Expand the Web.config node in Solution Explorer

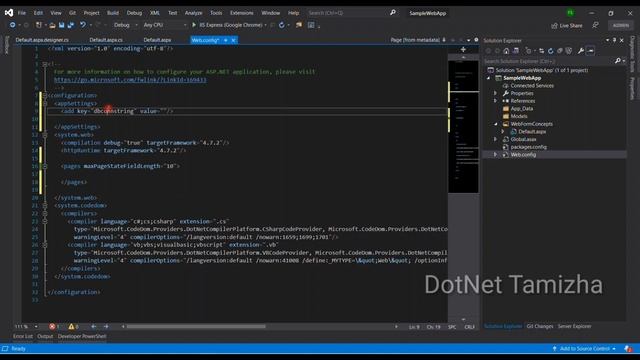(x=496, y=155)
